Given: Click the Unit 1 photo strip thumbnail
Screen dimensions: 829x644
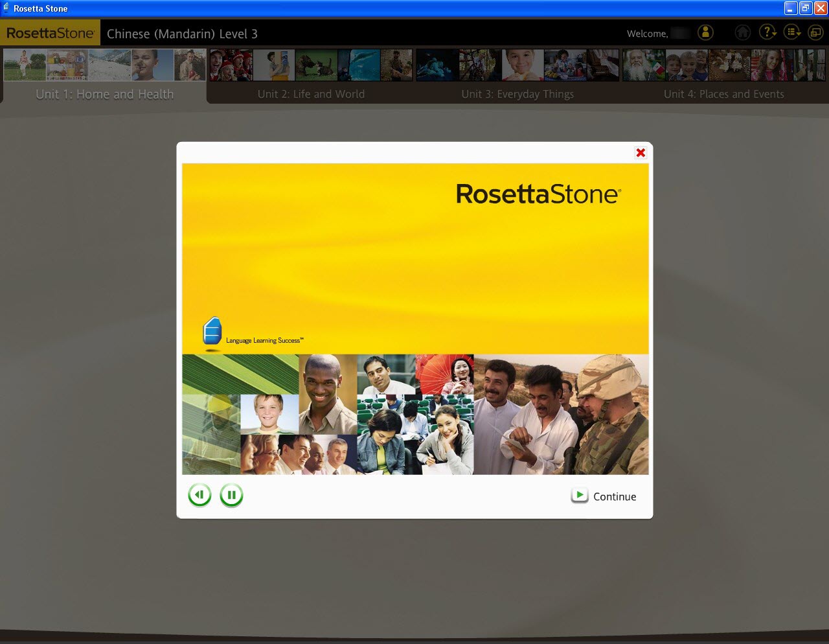Looking at the screenshot, I should pos(105,65).
